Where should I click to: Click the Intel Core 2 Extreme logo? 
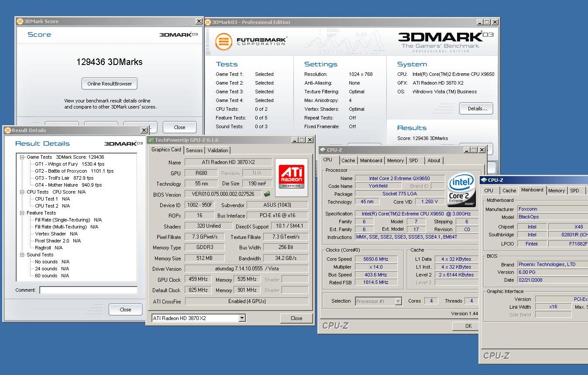pyautogui.click(x=462, y=190)
